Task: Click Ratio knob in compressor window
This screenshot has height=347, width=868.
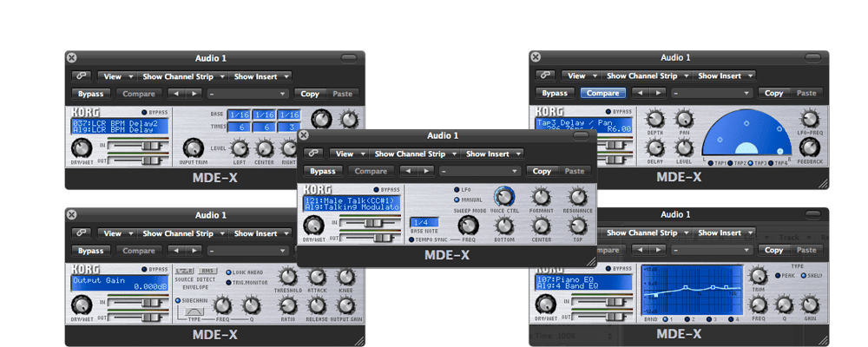Action: click(287, 305)
